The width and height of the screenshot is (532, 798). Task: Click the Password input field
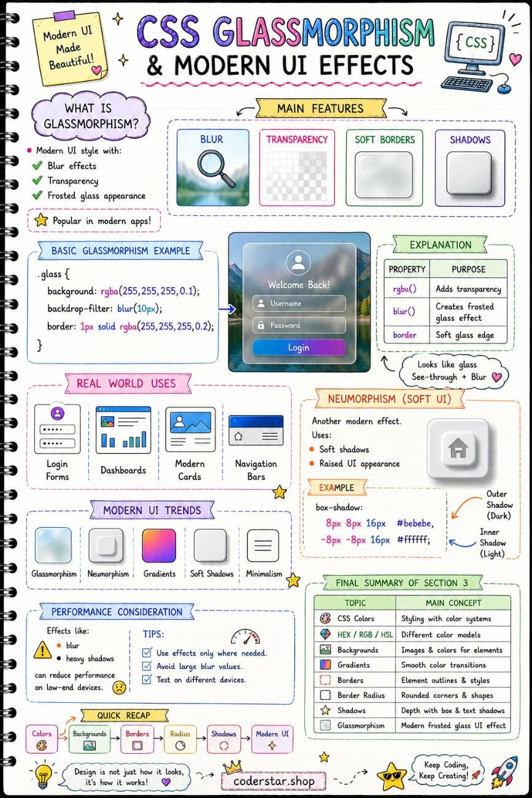[299, 325]
